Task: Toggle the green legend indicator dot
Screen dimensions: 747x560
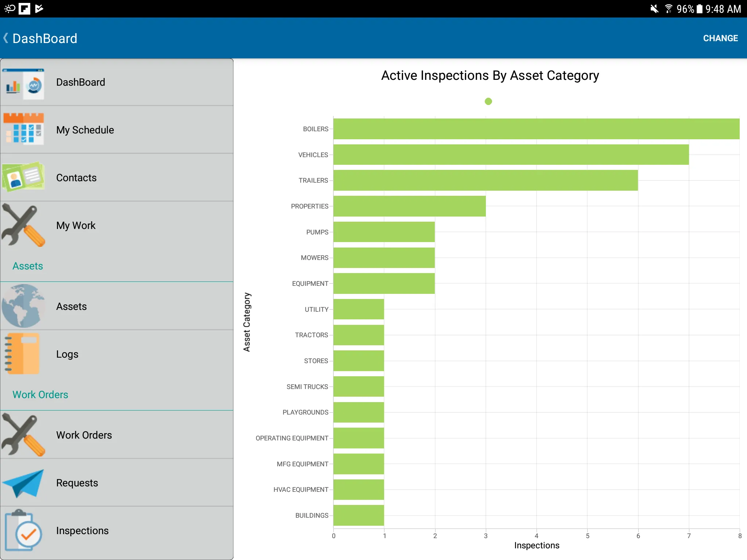Action: tap(488, 101)
